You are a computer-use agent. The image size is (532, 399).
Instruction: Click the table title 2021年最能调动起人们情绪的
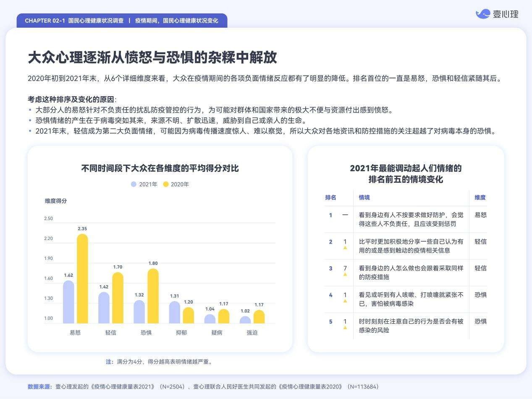click(x=406, y=168)
